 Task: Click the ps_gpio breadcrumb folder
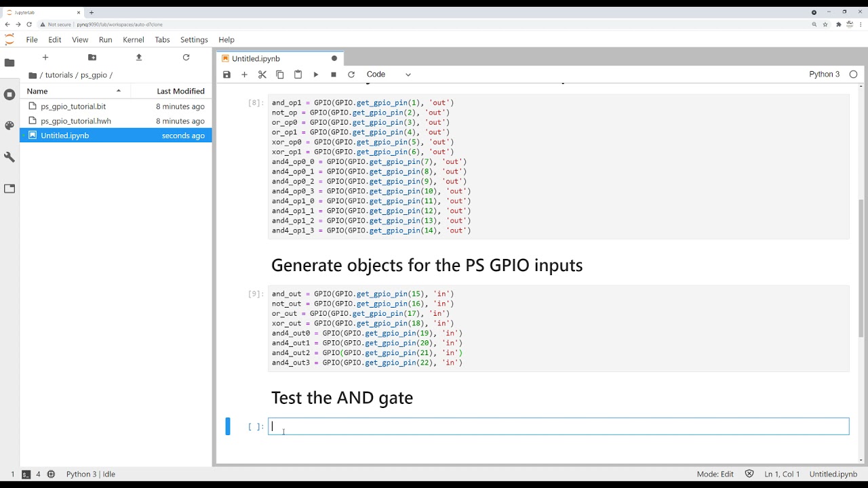[x=94, y=75]
